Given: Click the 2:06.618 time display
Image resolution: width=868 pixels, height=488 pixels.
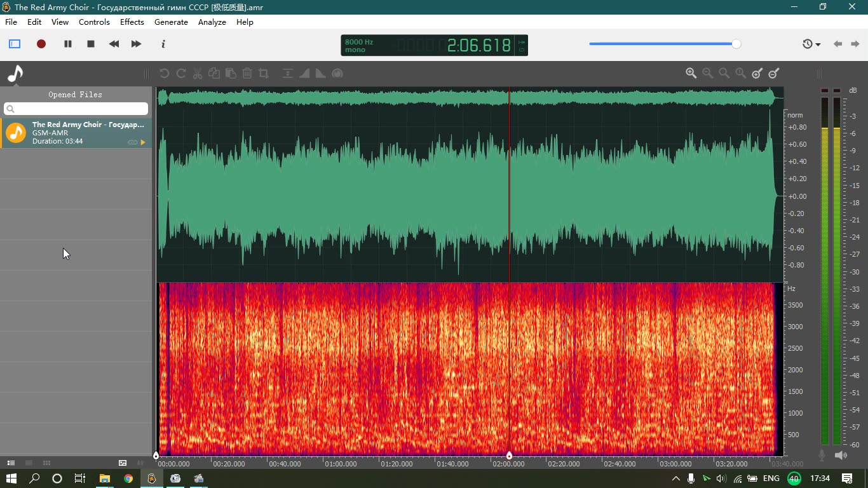Looking at the screenshot, I should tap(479, 45).
